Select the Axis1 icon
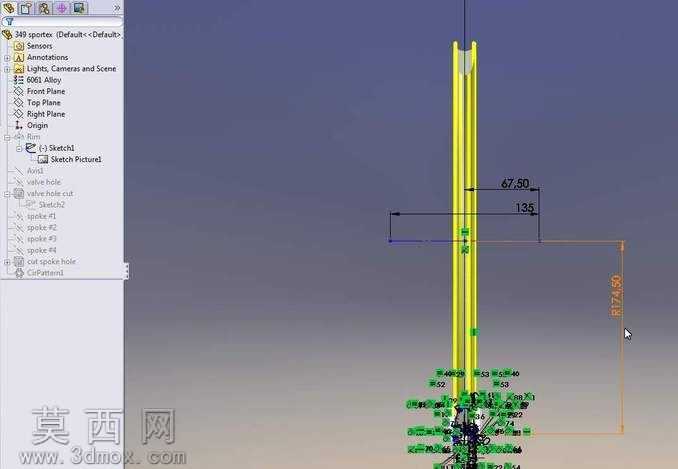Image resolution: width=678 pixels, height=469 pixels. click(19, 171)
